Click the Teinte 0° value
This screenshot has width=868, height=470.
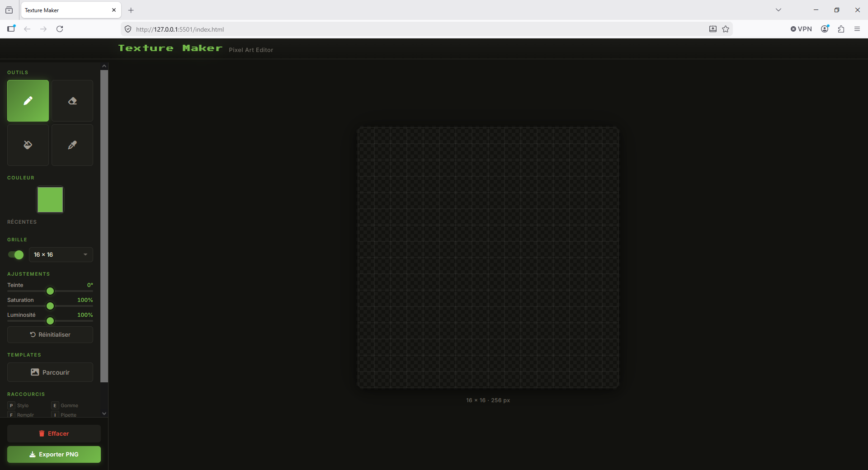[90, 285]
